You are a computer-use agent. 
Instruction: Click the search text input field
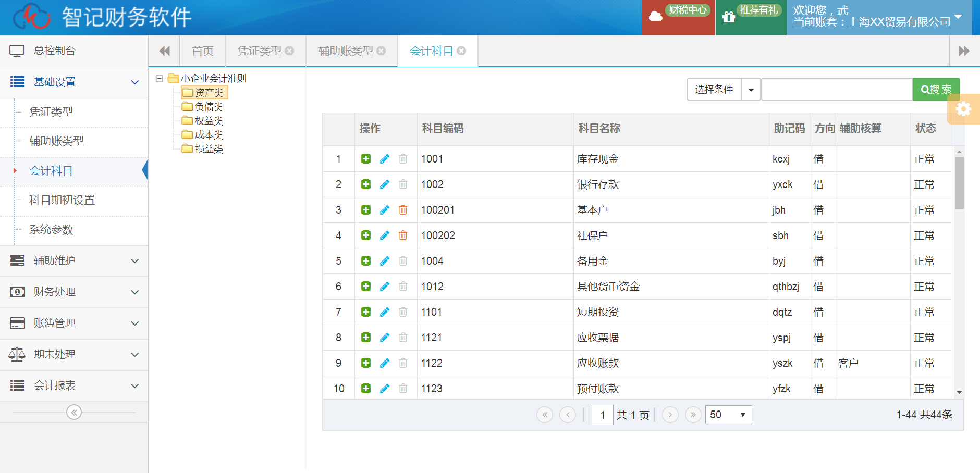point(837,90)
